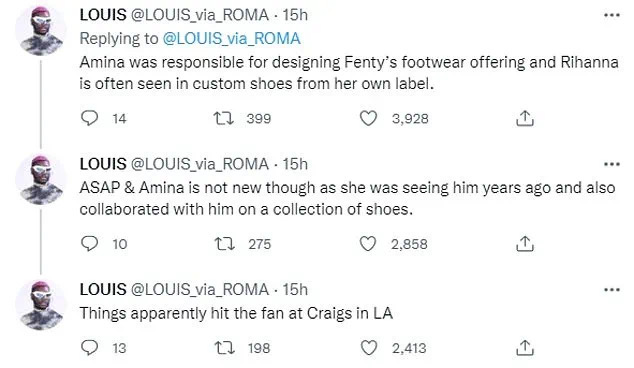This screenshot has width=634, height=368.
Task: Like the tweet with 3,928 likes
Action: click(x=368, y=118)
